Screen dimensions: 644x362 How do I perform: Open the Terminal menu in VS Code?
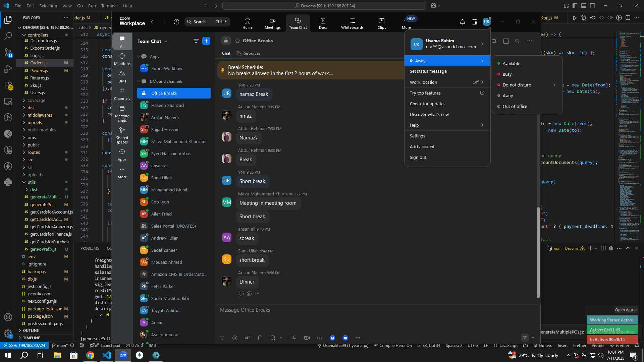[109, 6]
